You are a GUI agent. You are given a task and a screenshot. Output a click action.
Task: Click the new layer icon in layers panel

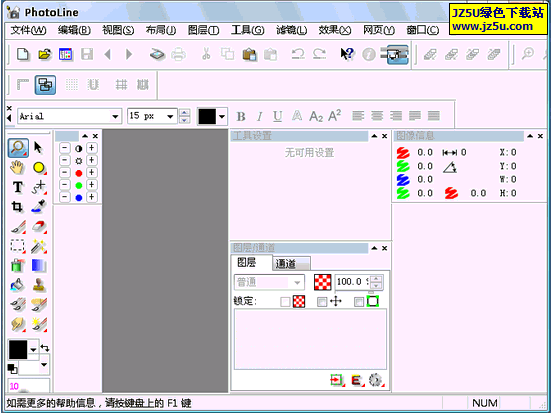tap(337, 380)
